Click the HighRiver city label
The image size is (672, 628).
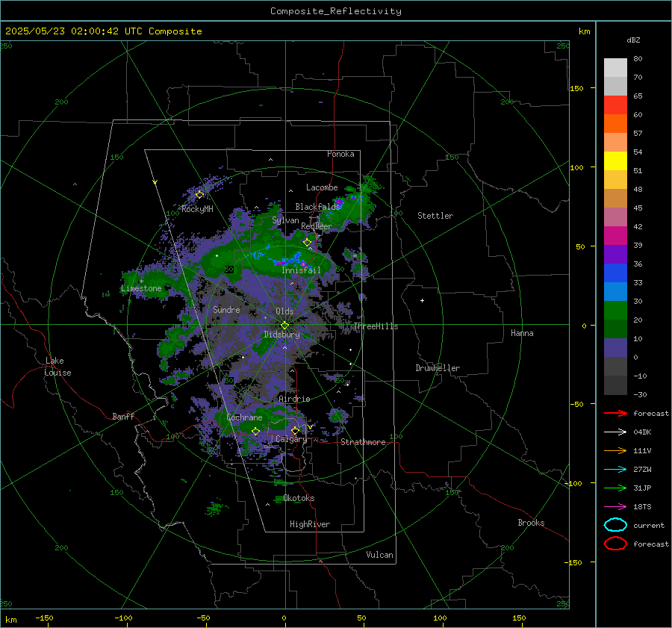(310, 524)
